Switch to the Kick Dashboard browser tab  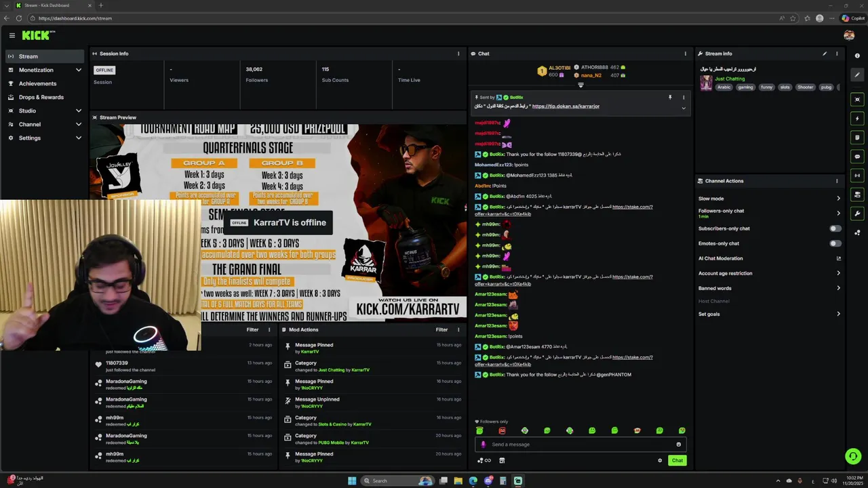[x=53, y=5]
